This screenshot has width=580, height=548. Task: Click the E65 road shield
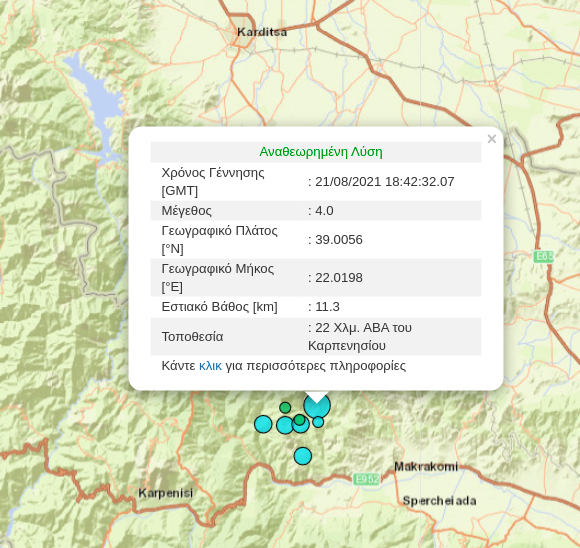(x=544, y=256)
